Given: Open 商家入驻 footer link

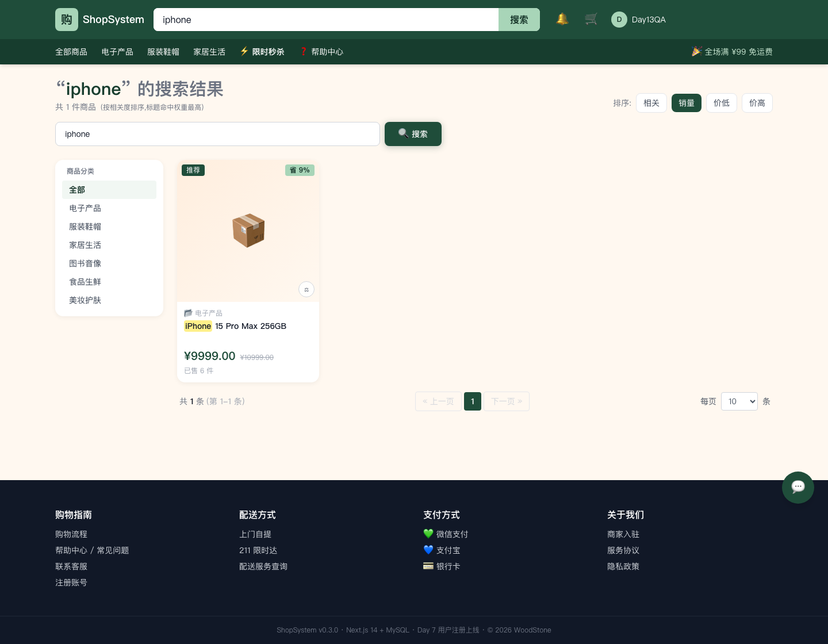Looking at the screenshot, I should [623, 534].
